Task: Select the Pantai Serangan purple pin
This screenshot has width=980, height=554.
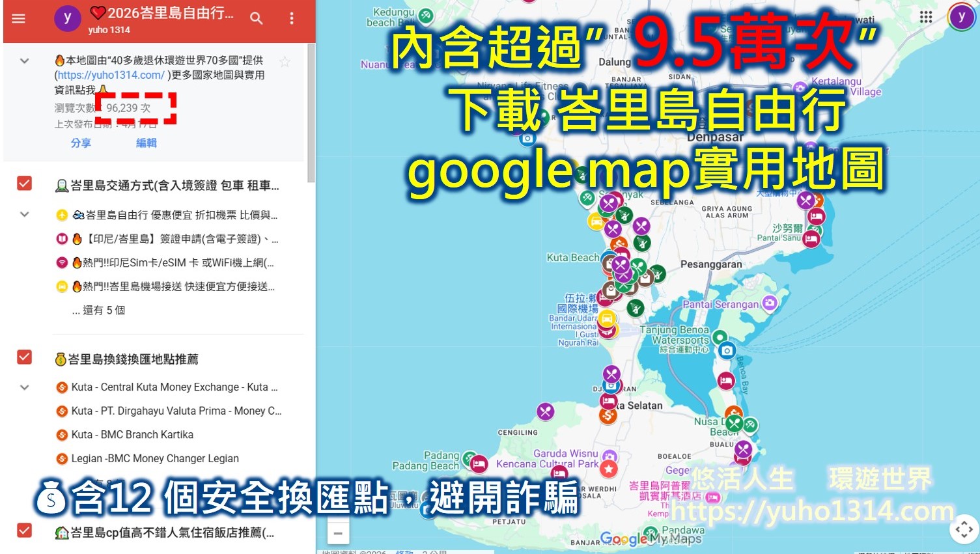Action: pos(770,303)
